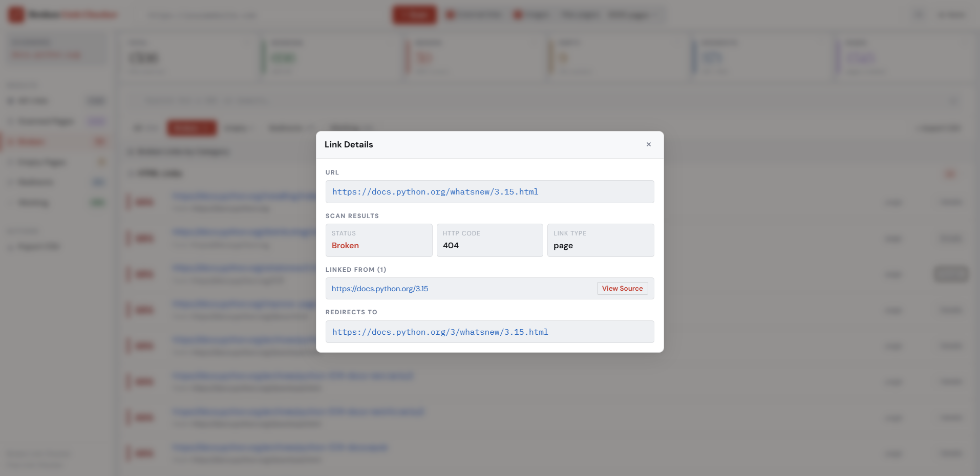Click the View Source button
This screenshot has height=476, width=980.
pos(622,288)
